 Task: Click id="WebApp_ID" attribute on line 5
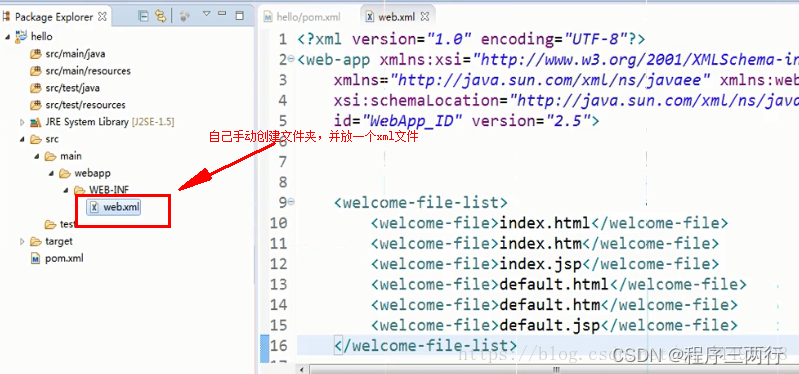[x=398, y=121]
